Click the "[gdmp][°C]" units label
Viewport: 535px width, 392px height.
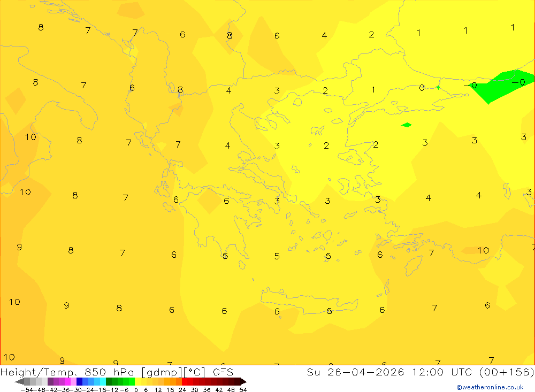pos(173,372)
